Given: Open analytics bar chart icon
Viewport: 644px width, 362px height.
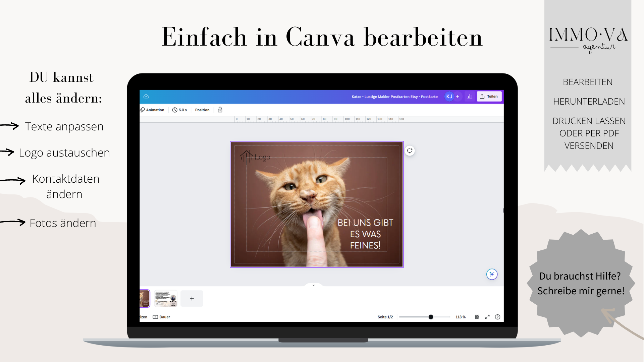Looking at the screenshot, I should point(470,97).
